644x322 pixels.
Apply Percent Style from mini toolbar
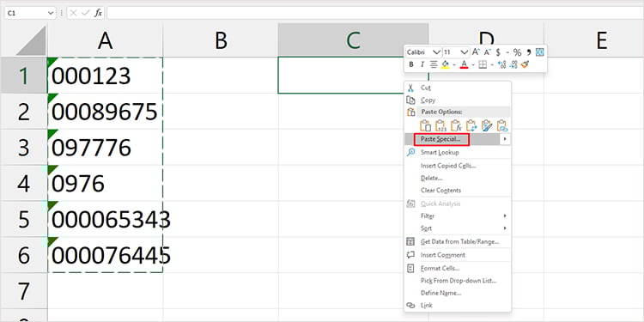click(x=517, y=52)
